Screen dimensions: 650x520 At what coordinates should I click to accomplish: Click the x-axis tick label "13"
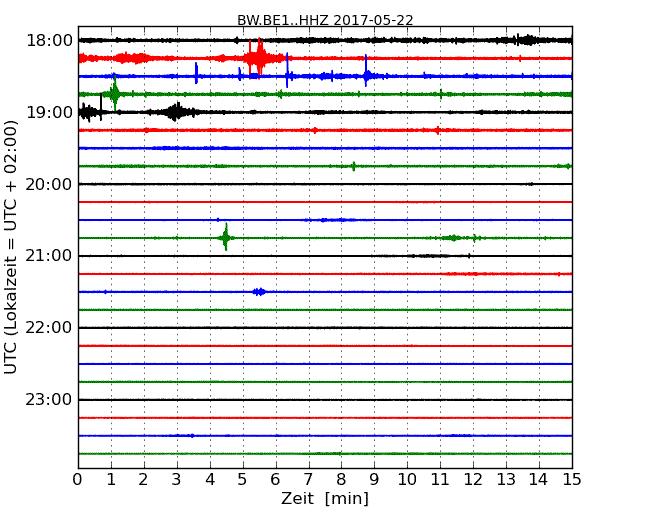tap(506, 480)
